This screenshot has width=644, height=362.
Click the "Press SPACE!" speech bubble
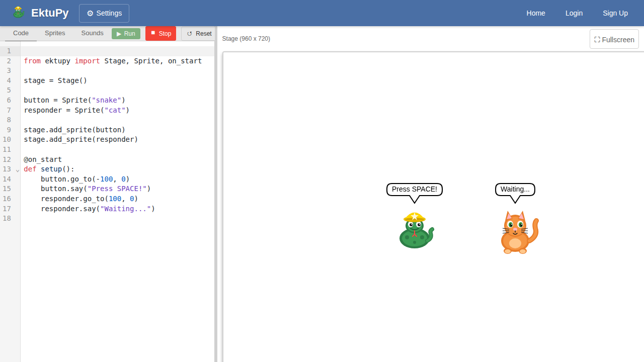click(x=414, y=190)
